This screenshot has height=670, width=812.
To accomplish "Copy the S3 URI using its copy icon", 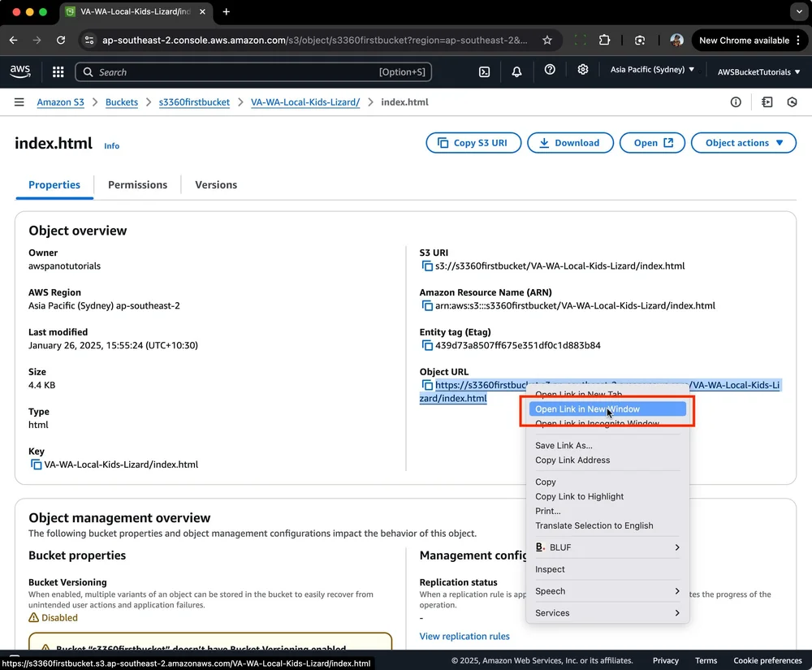I will 427,266.
